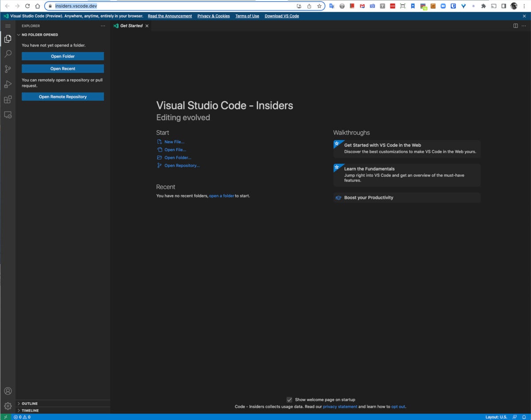
Task: Click the Open Remote Repository button
Action: 63,96
